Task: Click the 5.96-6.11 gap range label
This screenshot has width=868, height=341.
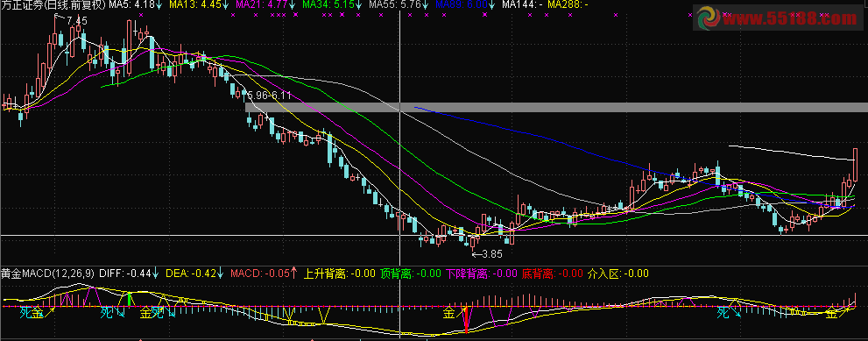Action: [269, 96]
